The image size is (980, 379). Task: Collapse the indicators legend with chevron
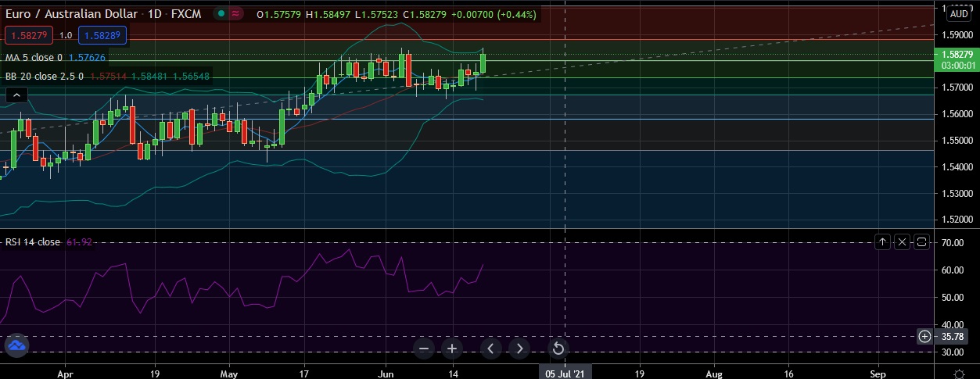click(17, 95)
